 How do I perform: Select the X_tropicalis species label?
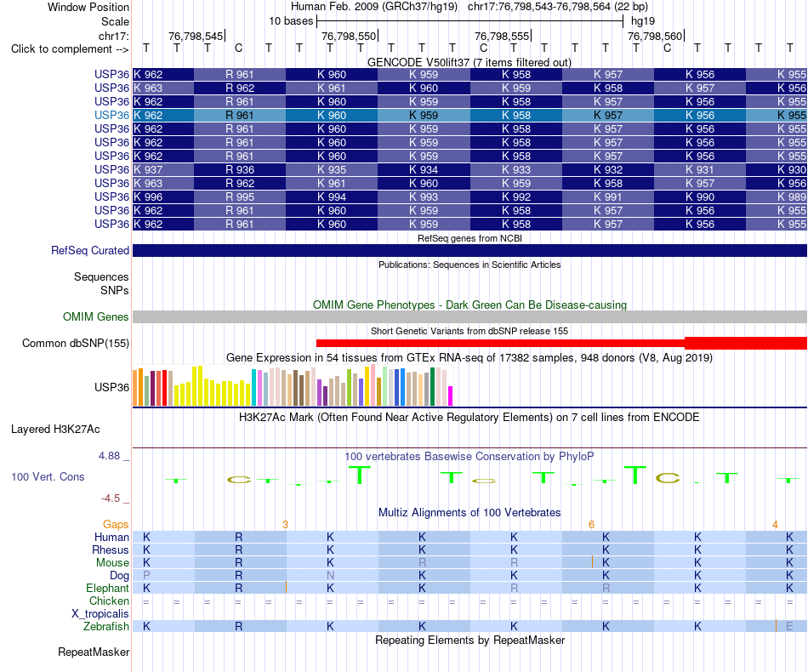100,614
